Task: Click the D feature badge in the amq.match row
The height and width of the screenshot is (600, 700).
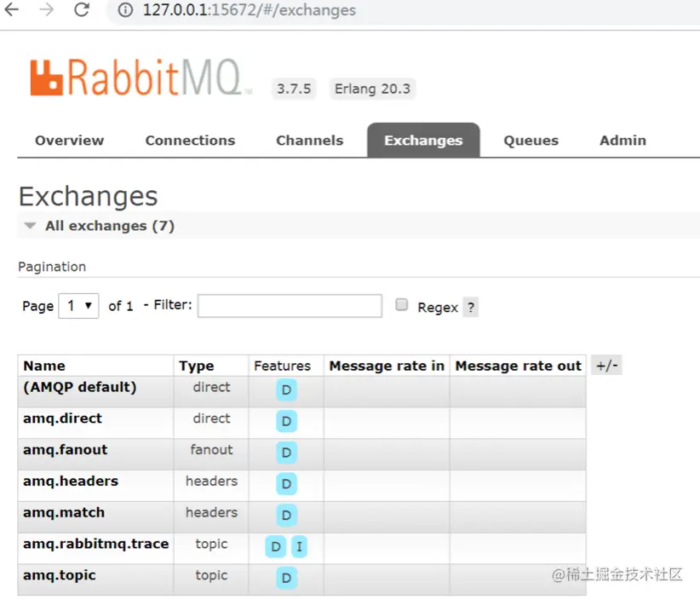Action: pyautogui.click(x=287, y=515)
